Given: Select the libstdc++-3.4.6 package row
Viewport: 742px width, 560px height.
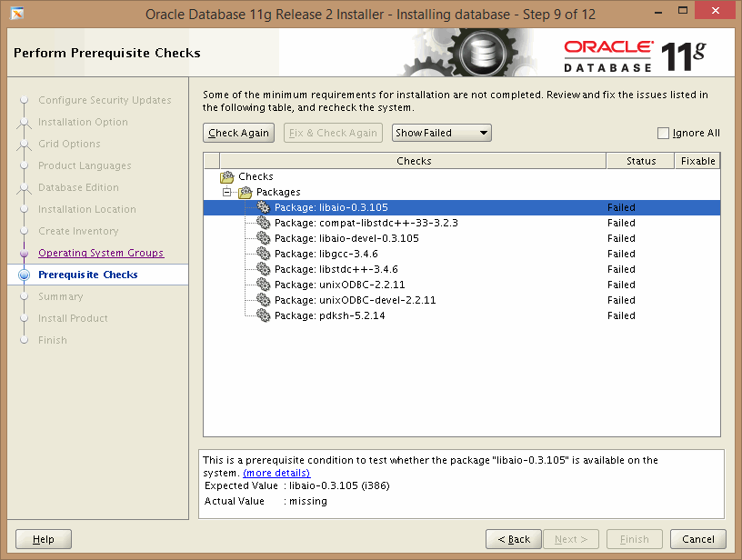Looking at the screenshot, I should [x=336, y=269].
